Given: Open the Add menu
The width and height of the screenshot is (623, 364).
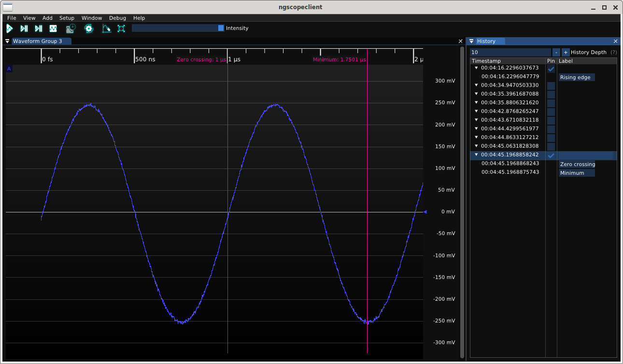Looking at the screenshot, I should click(47, 18).
